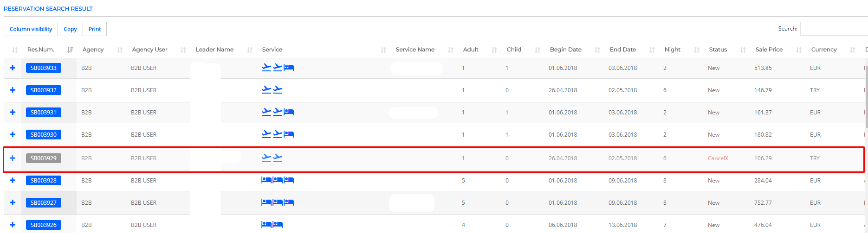The image size is (868, 233).
Task: Click the hotel bed icon in SB003933 row
Action: (x=289, y=68)
